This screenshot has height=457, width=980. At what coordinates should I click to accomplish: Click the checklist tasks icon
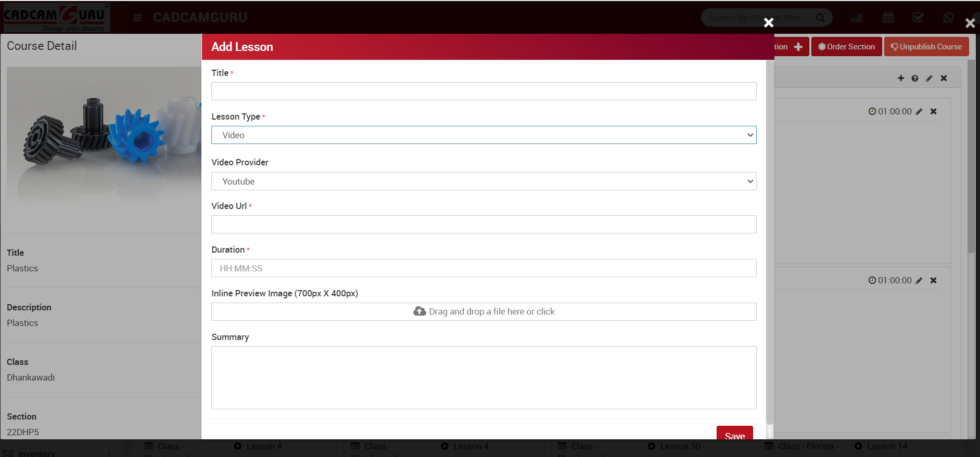pos(918,18)
